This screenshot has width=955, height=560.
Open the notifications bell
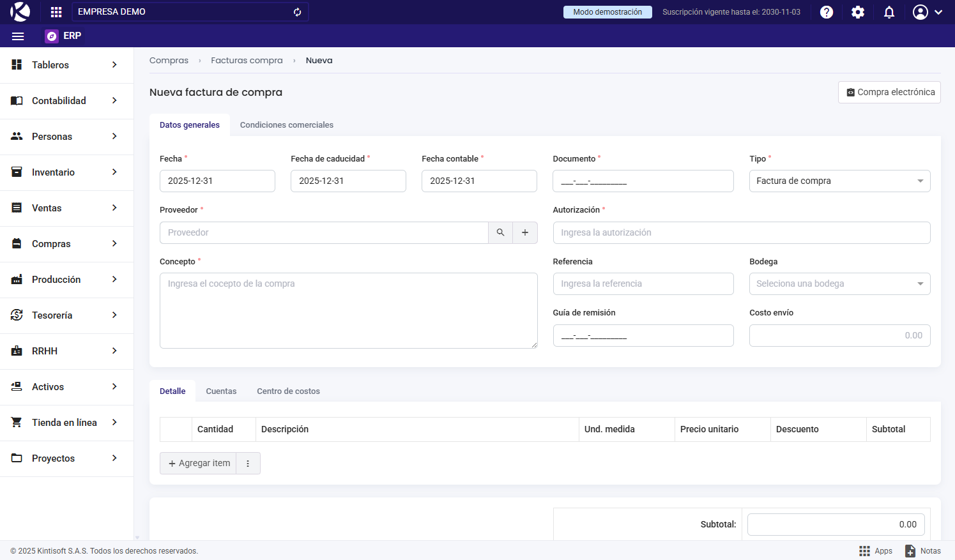click(889, 12)
